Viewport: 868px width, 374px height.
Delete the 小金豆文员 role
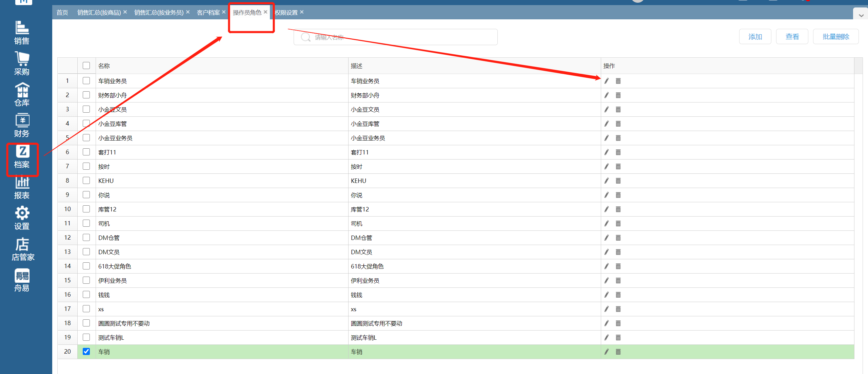[618, 109]
